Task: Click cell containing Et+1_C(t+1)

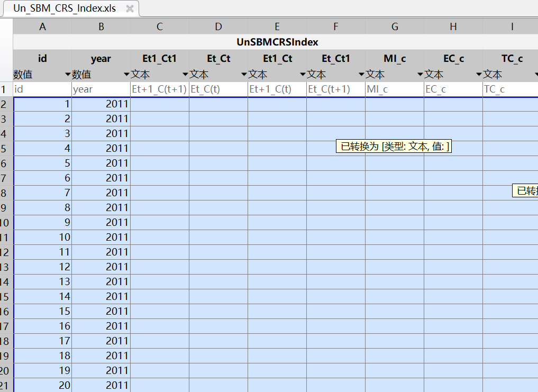Action: [x=160, y=89]
